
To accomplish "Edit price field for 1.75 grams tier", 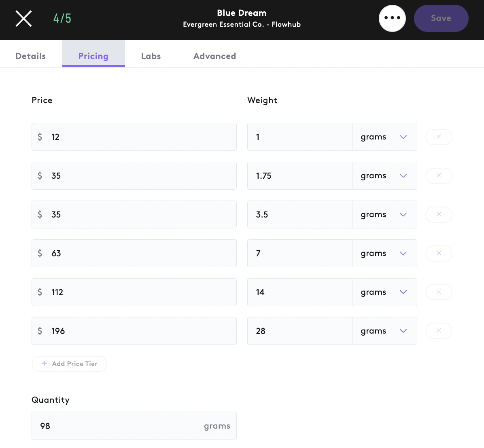I will 142,176.
